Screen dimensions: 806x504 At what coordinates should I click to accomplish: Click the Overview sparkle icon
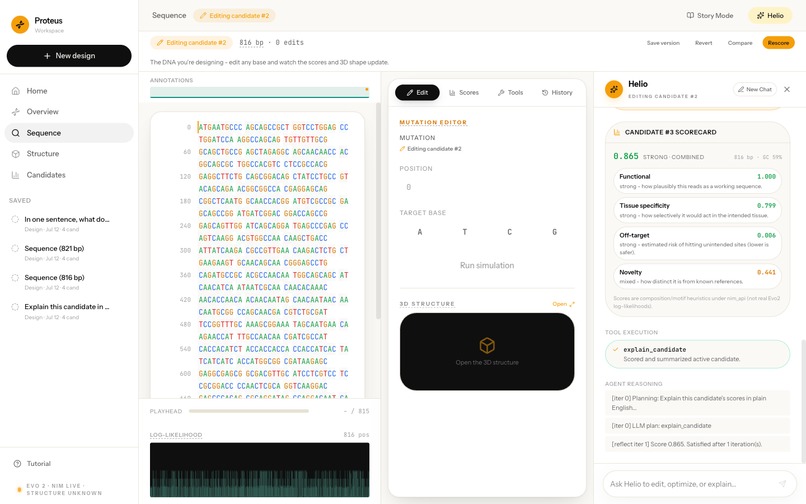[16, 112]
